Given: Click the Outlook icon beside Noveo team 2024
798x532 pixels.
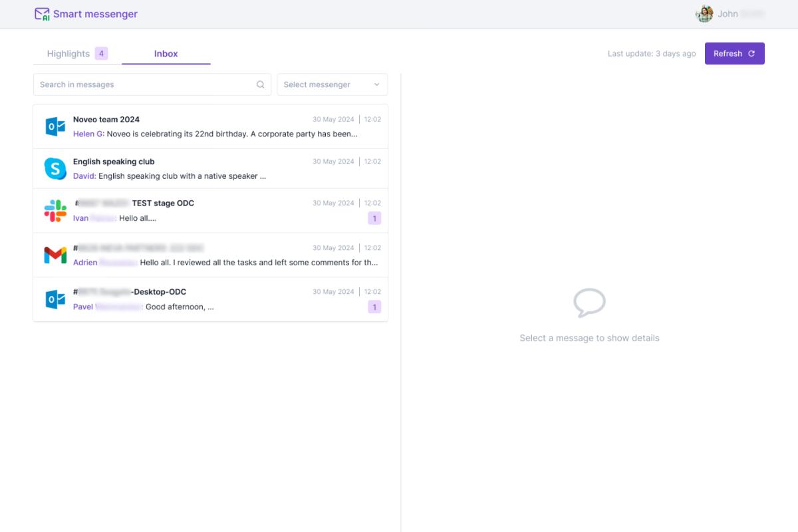Looking at the screenshot, I should 55,125.
